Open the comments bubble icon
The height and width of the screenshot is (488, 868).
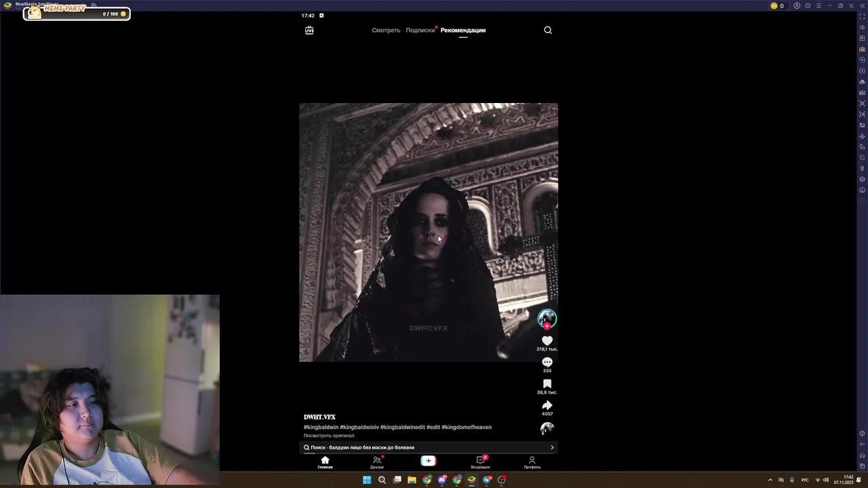[x=547, y=362]
